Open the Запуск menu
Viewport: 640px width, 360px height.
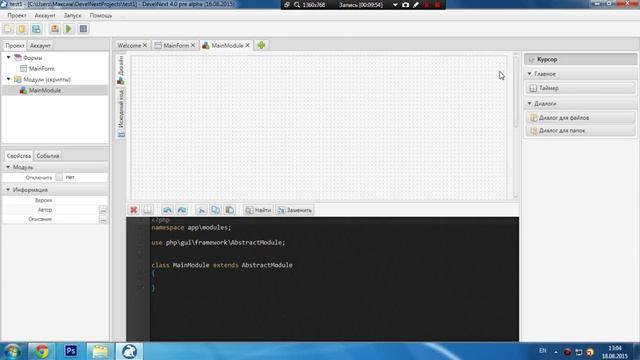pos(73,16)
